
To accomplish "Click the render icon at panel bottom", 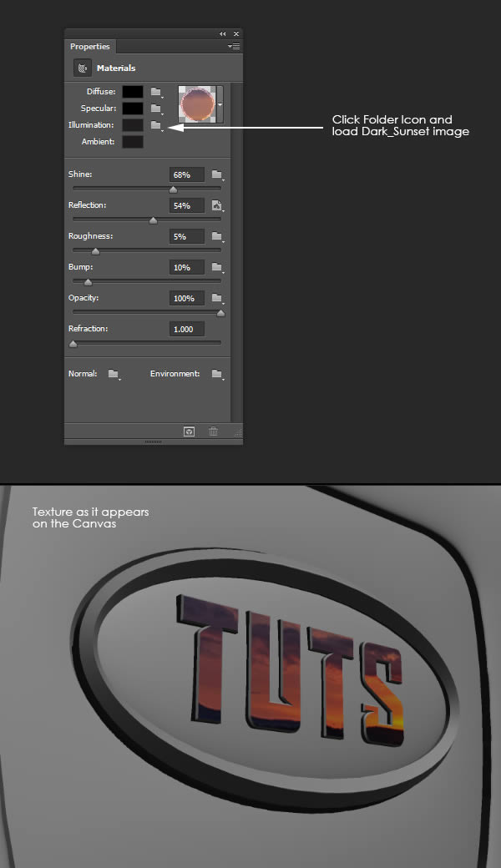I will 189,431.
